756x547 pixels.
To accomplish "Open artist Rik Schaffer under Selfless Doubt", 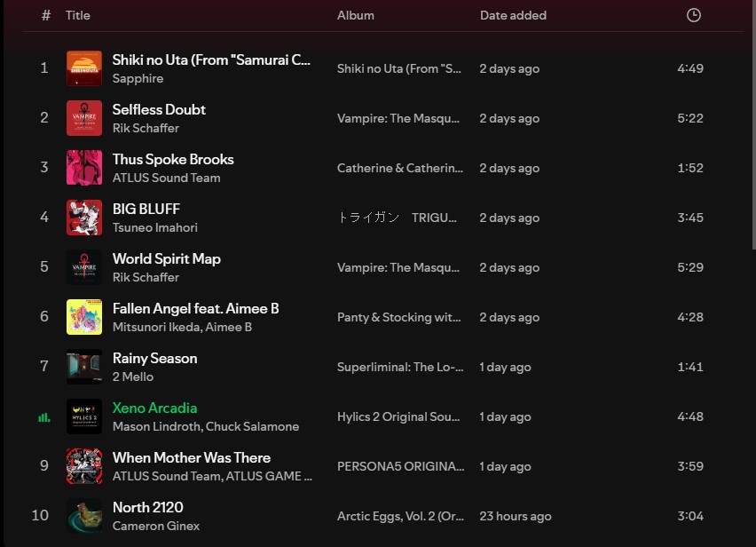I will coord(146,128).
